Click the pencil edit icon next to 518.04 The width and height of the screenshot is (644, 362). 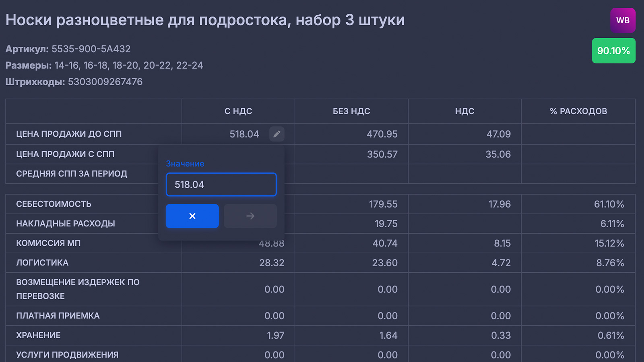coord(277,134)
